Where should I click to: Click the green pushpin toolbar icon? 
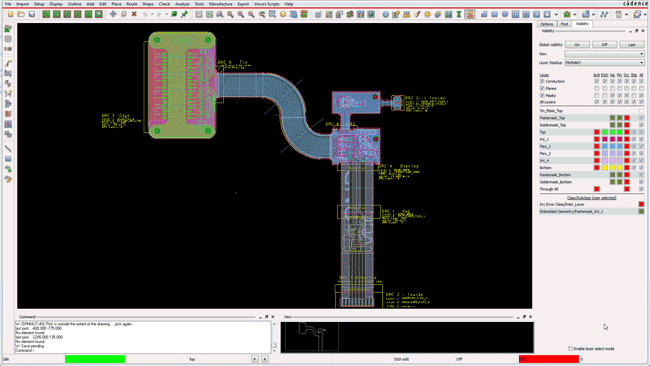click(184, 15)
